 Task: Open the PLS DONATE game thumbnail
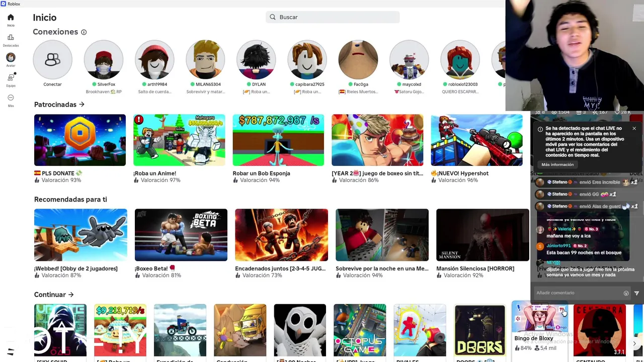coord(80,140)
